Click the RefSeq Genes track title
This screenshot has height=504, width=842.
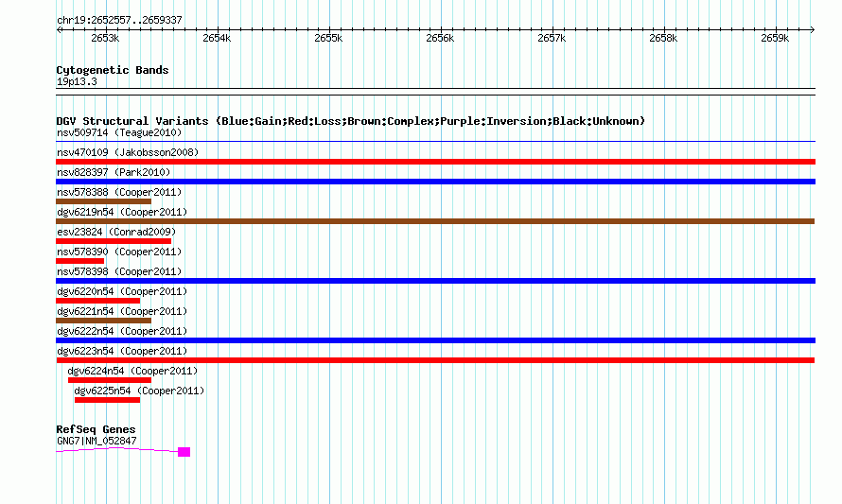click(x=96, y=429)
